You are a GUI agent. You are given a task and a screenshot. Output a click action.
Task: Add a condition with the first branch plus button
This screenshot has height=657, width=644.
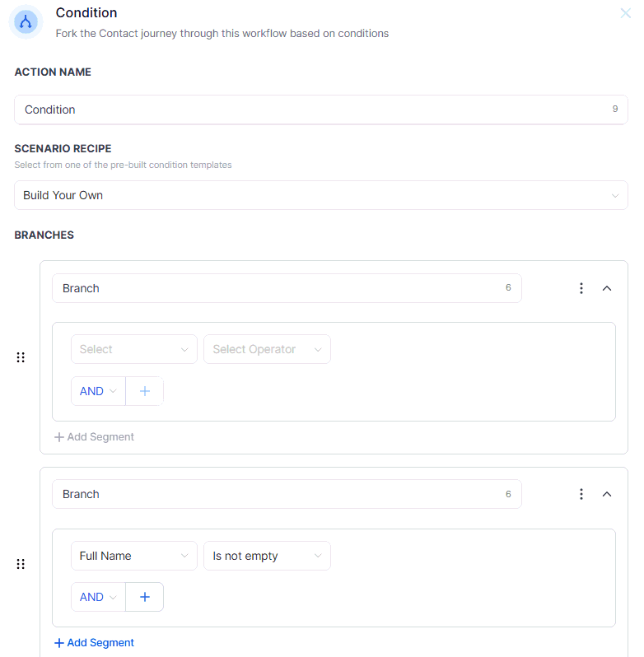click(x=145, y=391)
